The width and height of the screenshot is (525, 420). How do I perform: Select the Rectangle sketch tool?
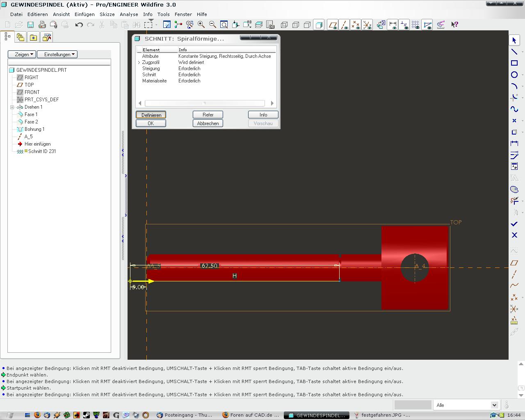(x=514, y=63)
